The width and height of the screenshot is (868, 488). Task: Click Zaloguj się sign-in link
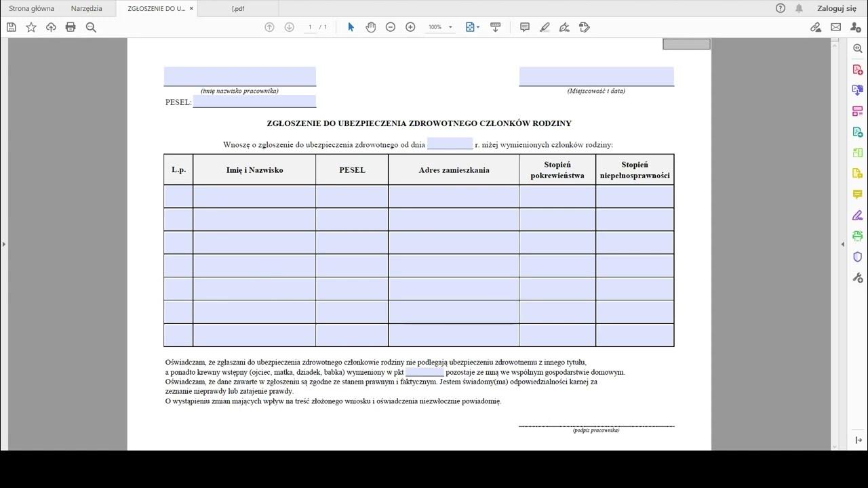click(837, 8)
